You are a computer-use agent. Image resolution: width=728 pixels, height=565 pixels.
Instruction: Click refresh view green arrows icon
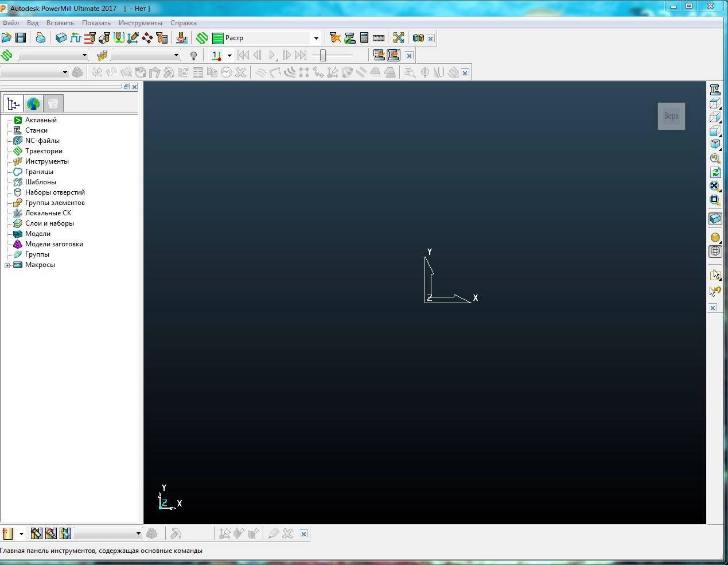point(715,172)
